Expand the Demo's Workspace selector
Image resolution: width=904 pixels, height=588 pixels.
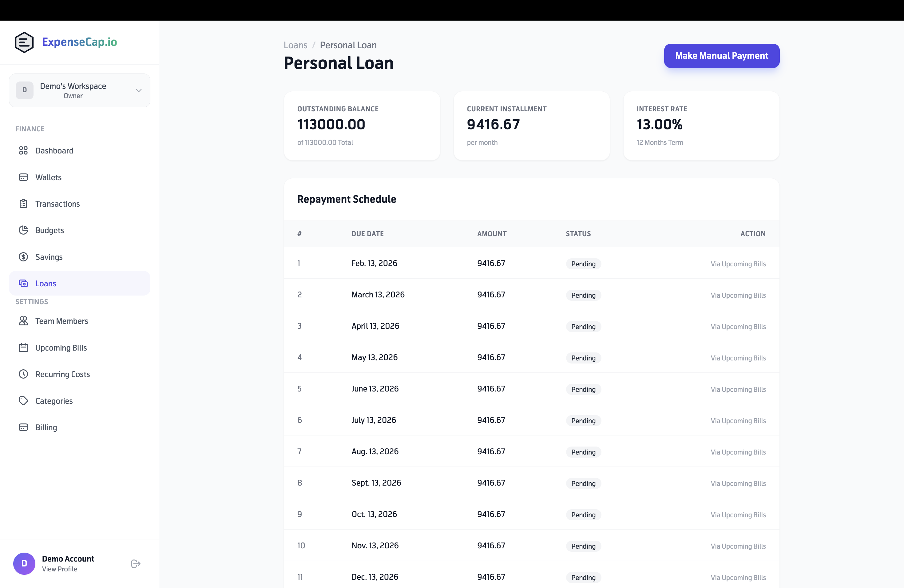[x=79, y=90]
